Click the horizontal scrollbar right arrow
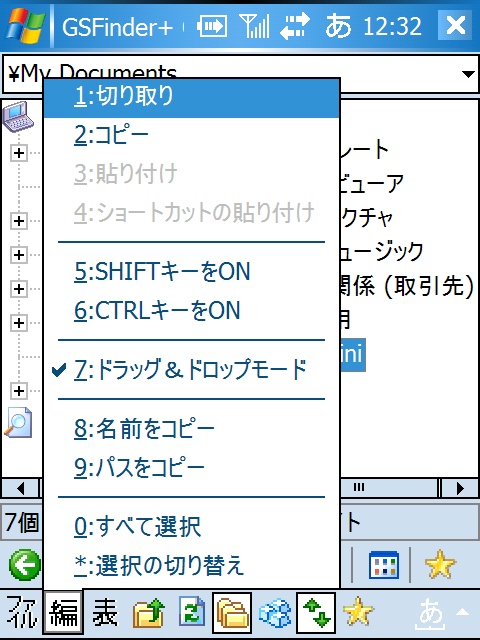The width and height of the screenshot is (480, 640). tap(460, 488)
